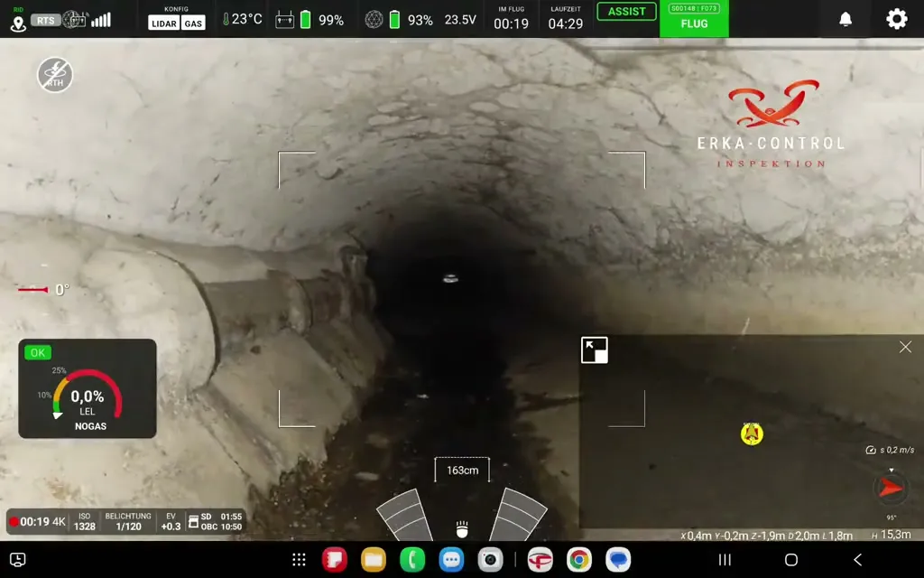
Task: Expand the map panel to fullscreen
Action: (x=594, y=350)
